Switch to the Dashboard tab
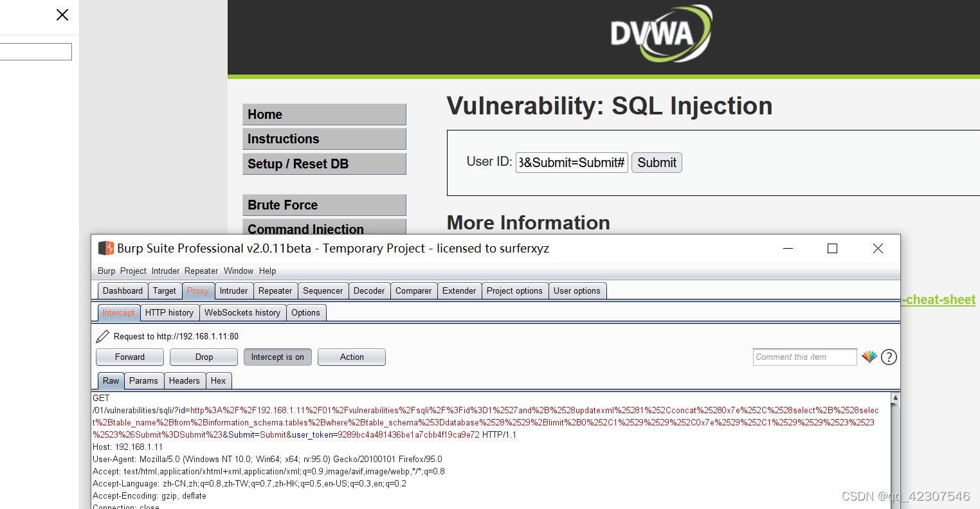 pyautogui.click(x=123, y=290)
